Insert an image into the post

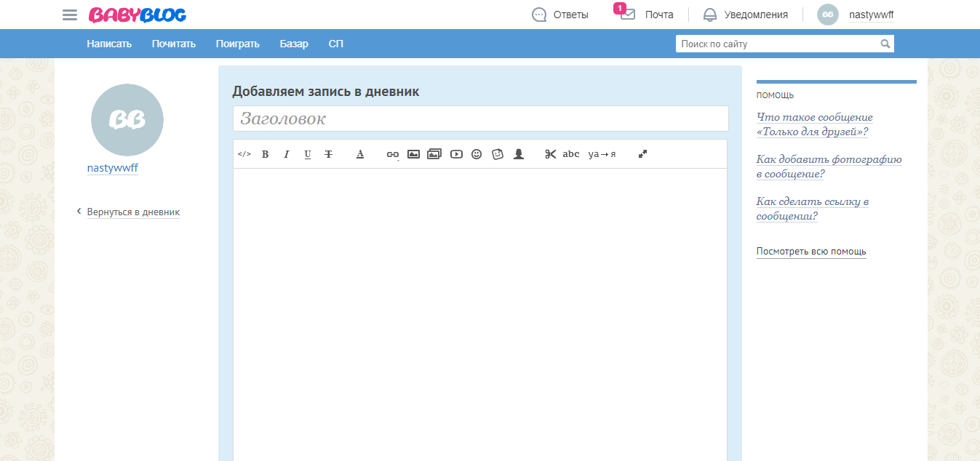point(413,153)
